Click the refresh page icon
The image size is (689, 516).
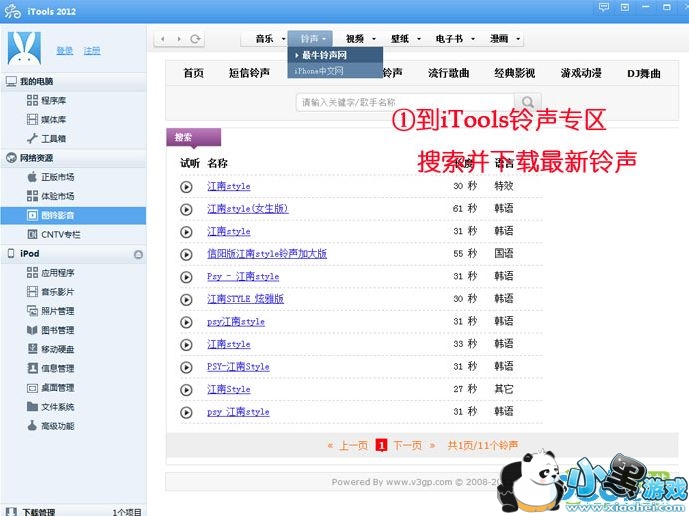(x=195, y=39)
